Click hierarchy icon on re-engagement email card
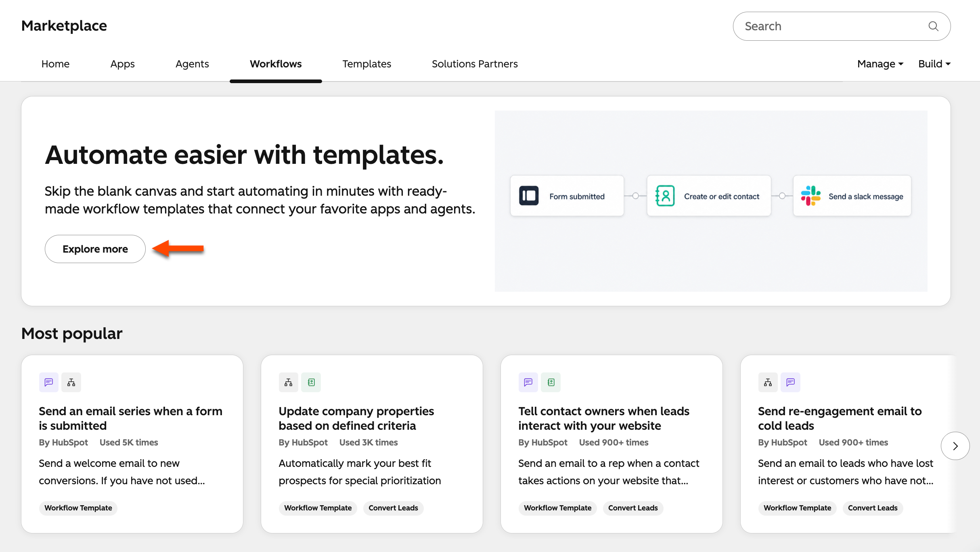Image resolution: width=980 pixels, height=552 pixels. pyautogui.click(x=768, y=382)
